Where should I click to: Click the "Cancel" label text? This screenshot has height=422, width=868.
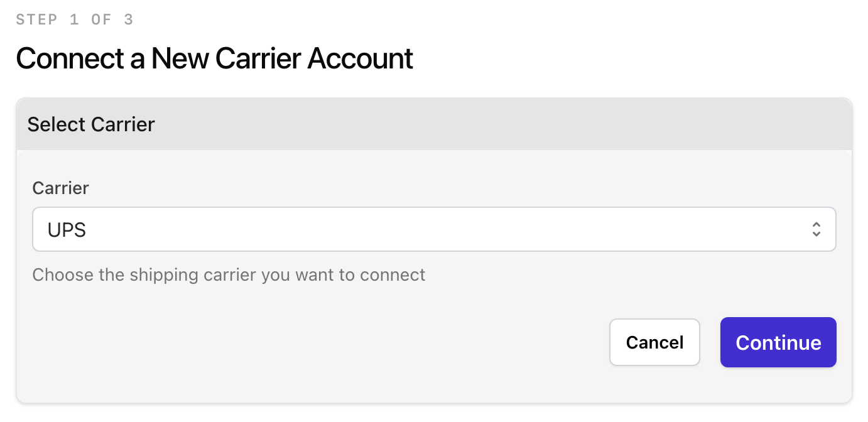click(x=654, y=343)
